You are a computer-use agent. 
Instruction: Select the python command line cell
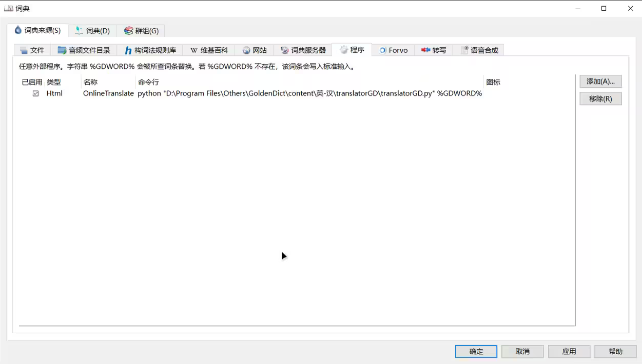[309, 93]
